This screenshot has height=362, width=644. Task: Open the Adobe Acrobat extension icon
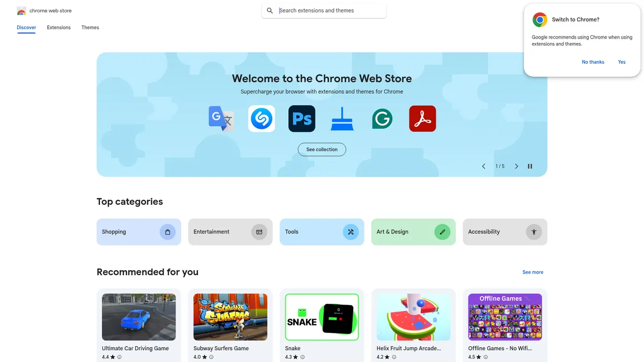422,119
